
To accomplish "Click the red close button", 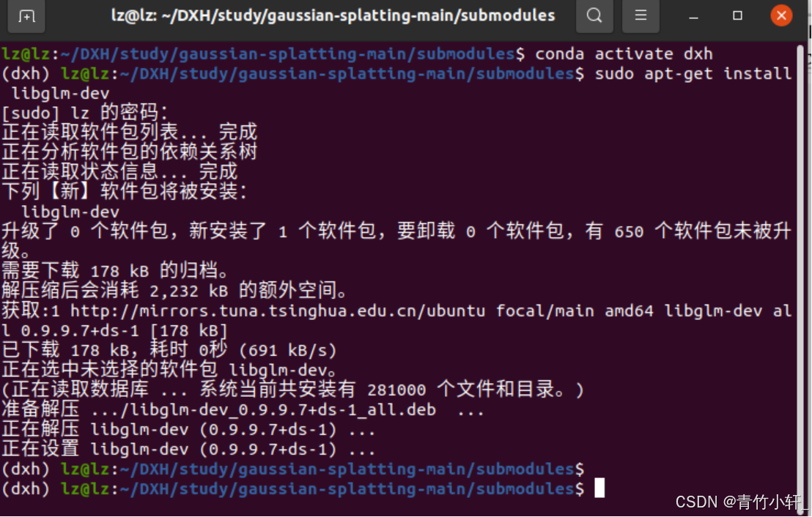I will point(781,15).
